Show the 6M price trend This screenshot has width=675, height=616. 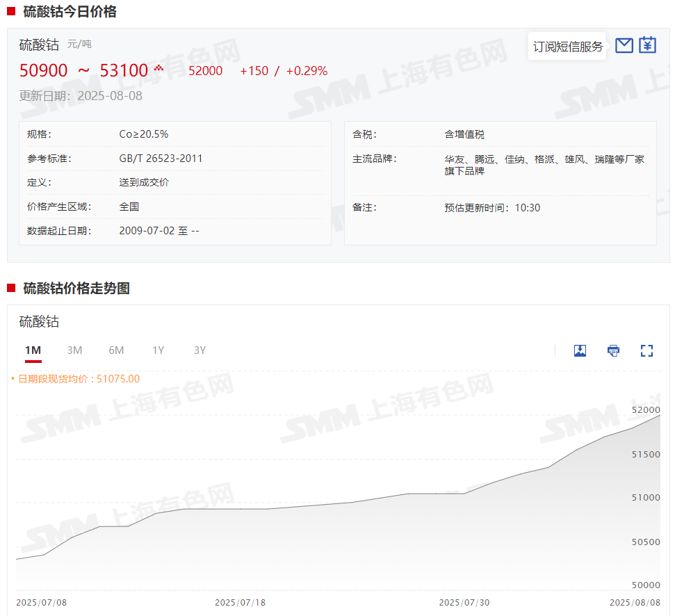(116, 350)
